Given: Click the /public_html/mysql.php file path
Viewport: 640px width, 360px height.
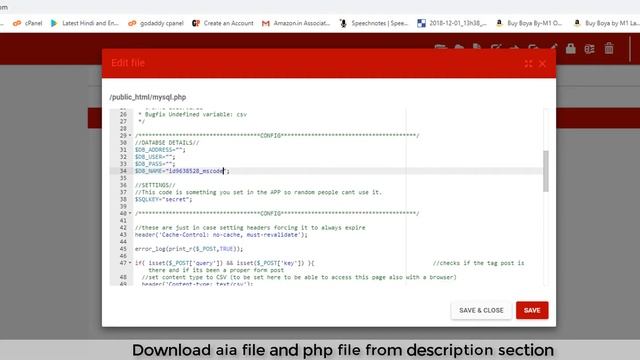Looking at the screenshot, I should point(148,97).
